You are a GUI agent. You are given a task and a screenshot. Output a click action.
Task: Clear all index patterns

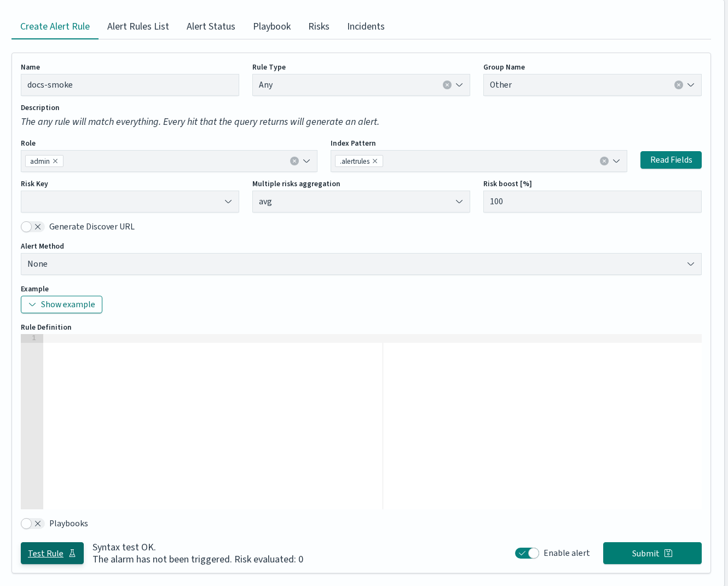[x=604, y=161]
